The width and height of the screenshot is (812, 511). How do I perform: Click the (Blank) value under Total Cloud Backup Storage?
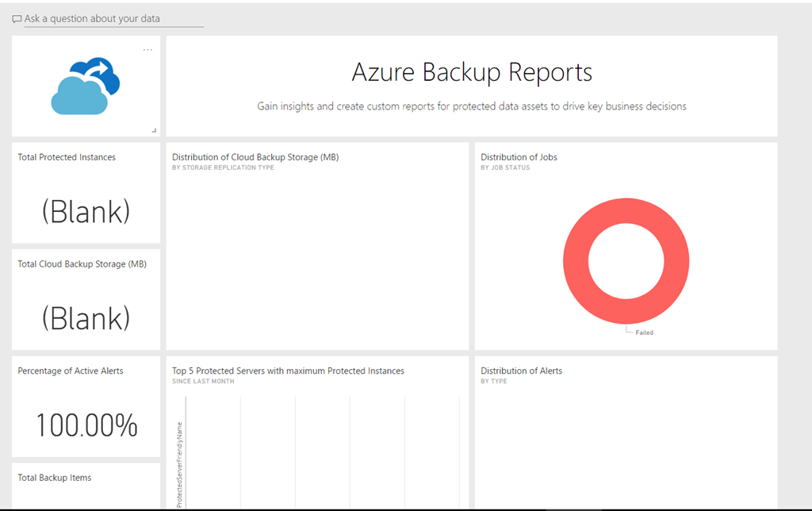[x=86, y=318]
